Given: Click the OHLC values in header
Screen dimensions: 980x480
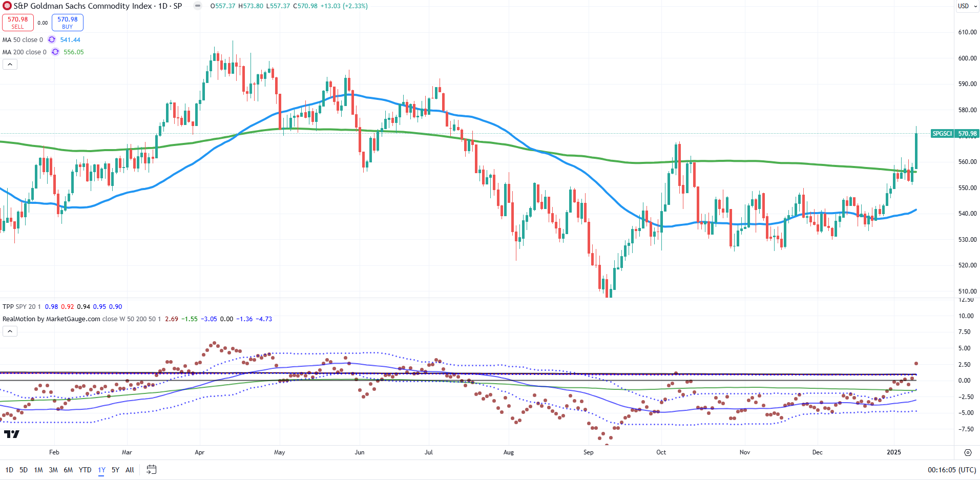Looking at the screenshot, I should pos(289,6).
